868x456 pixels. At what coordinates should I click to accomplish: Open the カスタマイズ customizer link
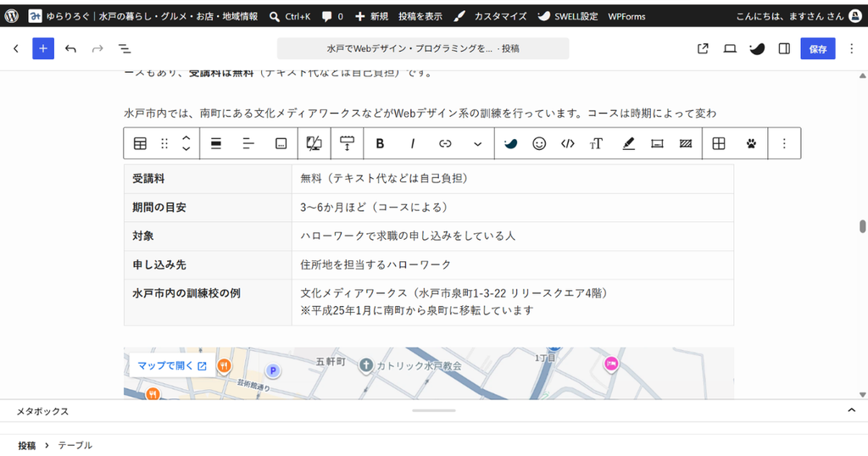491,16
